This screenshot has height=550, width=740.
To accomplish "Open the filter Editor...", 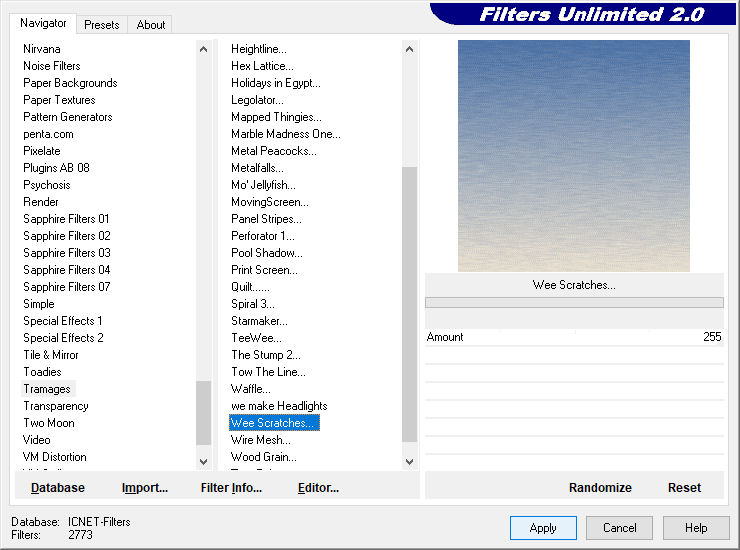I will [318, 488].
